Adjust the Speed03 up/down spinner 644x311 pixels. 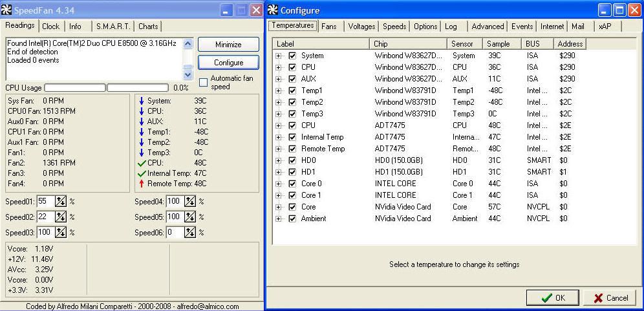coord(61,233)
